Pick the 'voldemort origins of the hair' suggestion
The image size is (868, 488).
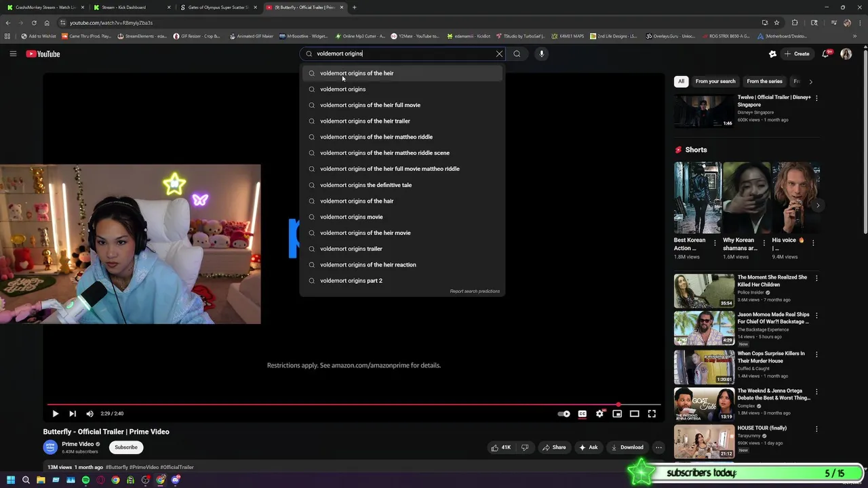click(x=401, y=201)
